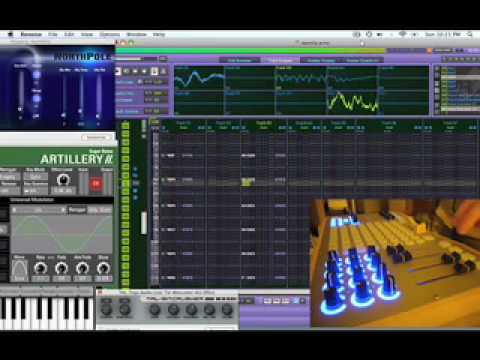Screen dimensions: 480x360
Task: Click the leftmost knob on the bottom effect panel
Action: [106, 309]
